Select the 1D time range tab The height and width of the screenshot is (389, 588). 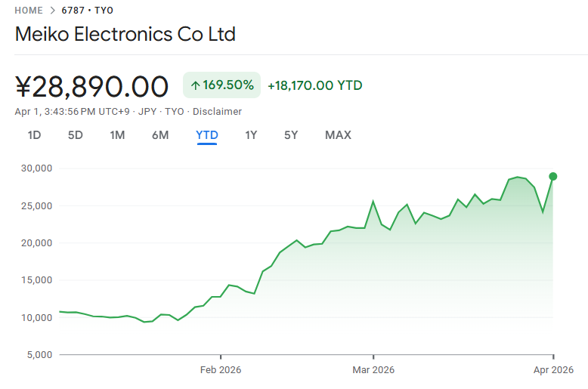tap(34, 135)
